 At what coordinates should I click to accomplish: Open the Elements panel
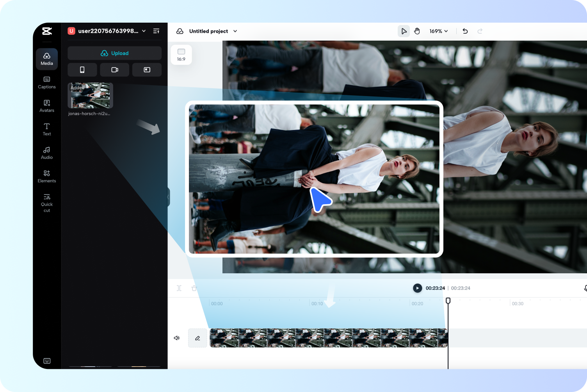tap(46, 176)
